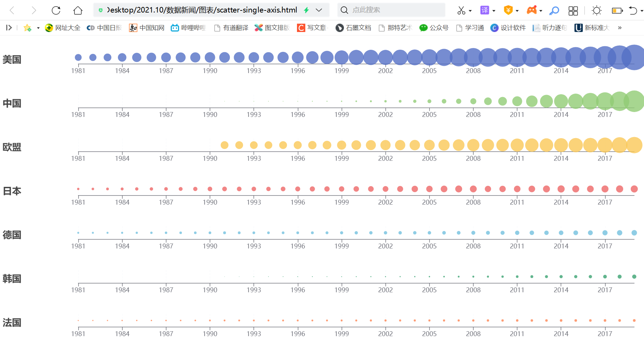
Task: Expand the address bar dropdown chevron
Action: [x=319, y=10]
